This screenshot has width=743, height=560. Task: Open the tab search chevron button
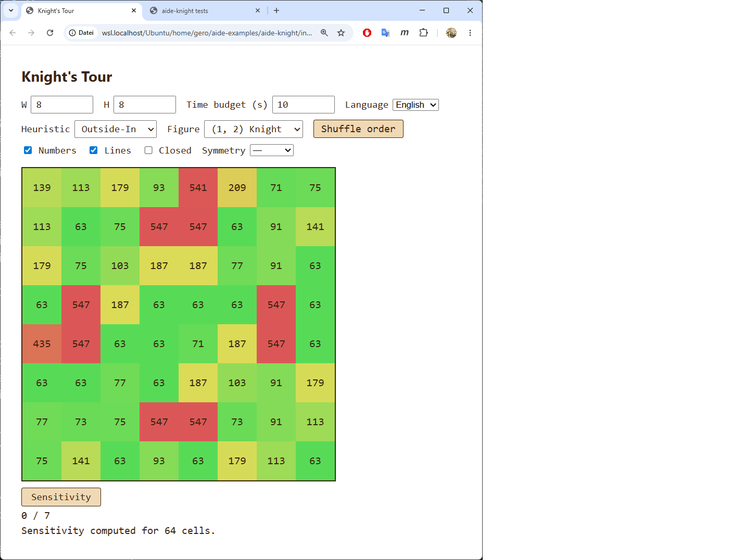click(x=11, y=10)
